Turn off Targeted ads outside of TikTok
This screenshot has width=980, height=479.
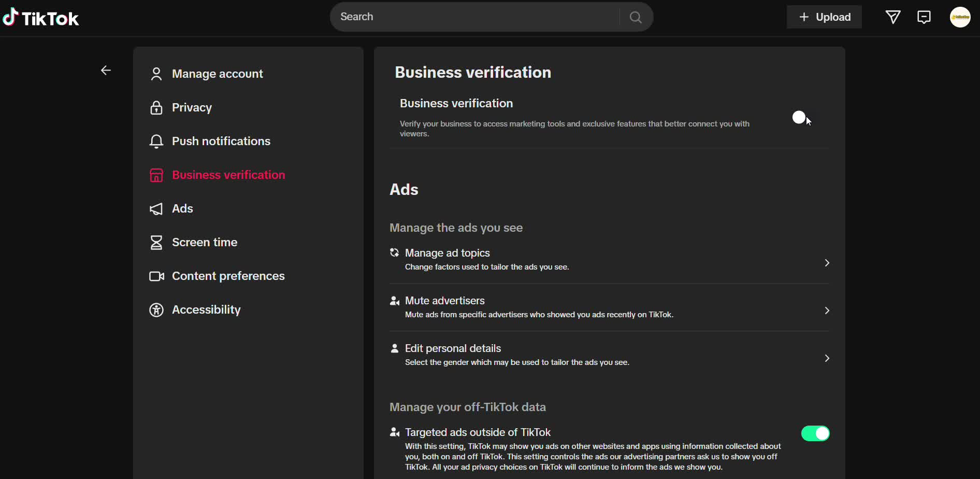pos(815,433)
